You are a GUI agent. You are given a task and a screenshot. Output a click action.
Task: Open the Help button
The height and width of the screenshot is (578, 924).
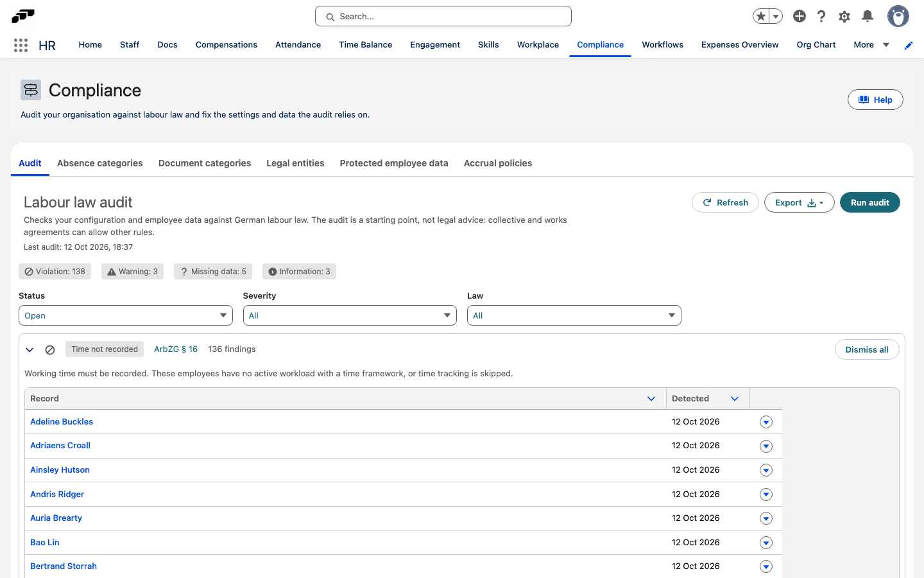click(x=875, y=100)
